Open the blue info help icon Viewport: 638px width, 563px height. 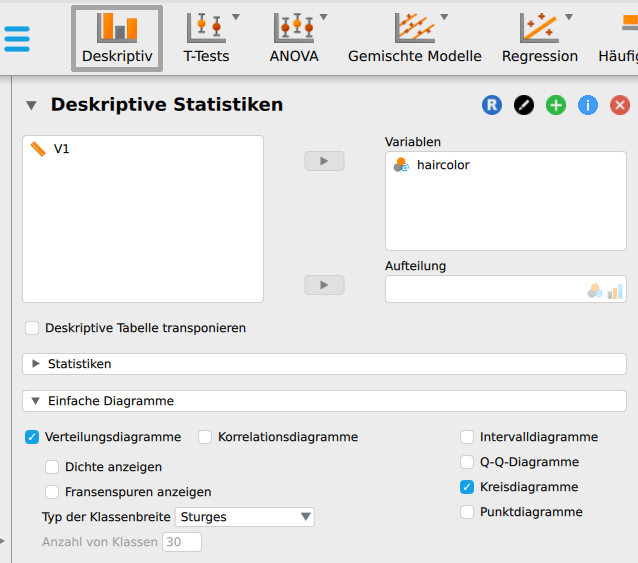click(x=588, y=105)
